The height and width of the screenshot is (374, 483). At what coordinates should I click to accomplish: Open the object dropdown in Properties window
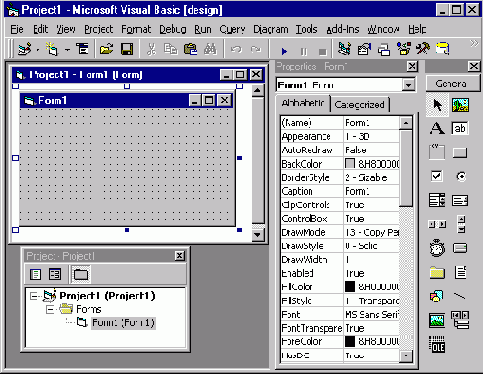pos(409,85)
